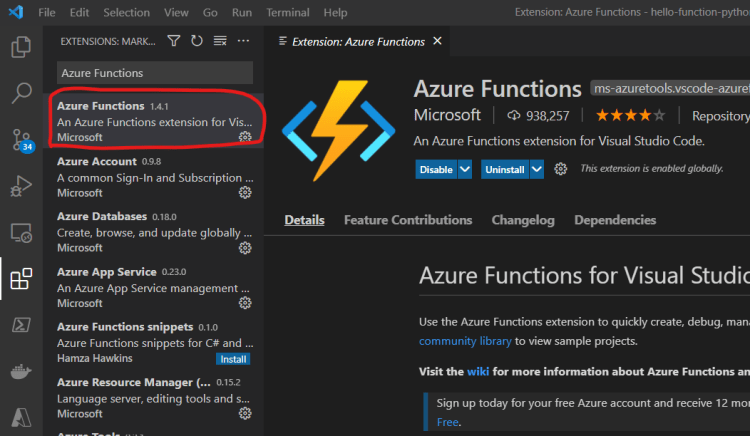Open the Remote Explorer view icon
Image resolution: width=750 pixels, height=436 pixels.
click(21, 233)
